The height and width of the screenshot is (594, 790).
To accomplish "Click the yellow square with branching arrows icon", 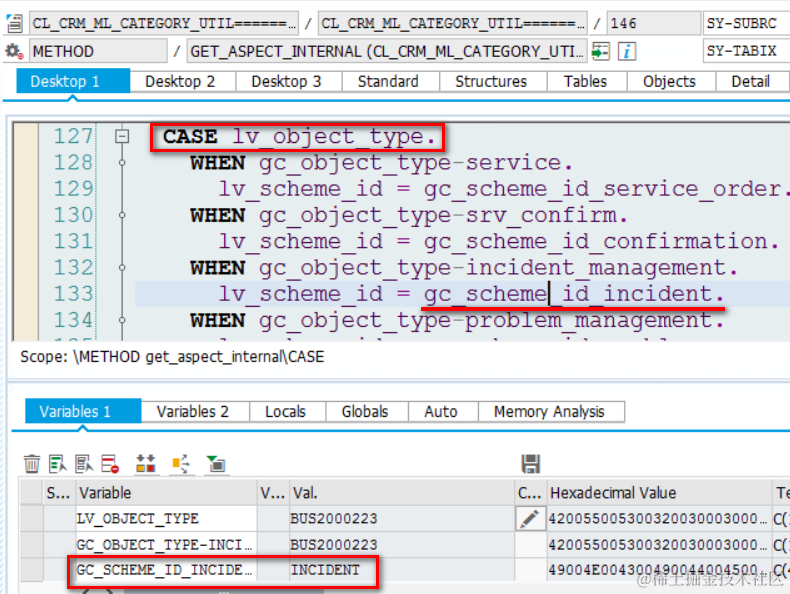I will (x=180, y=464).
